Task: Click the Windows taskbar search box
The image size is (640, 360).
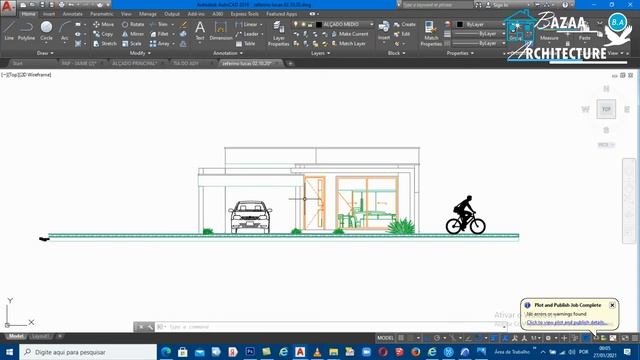Action: (88, 352)
